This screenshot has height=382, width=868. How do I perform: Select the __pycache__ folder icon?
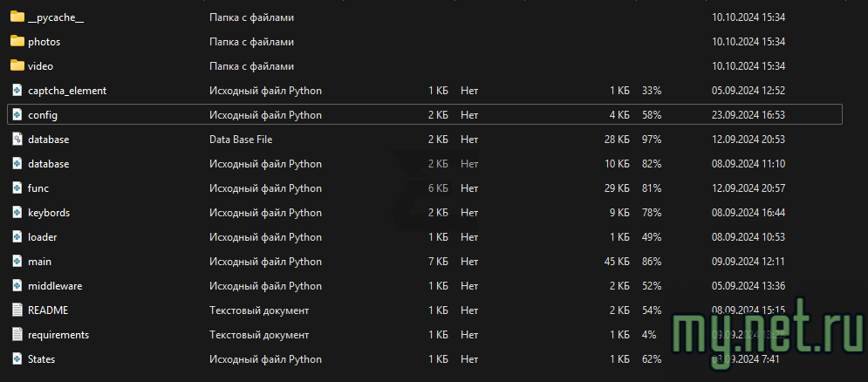[x=17, y=17]
